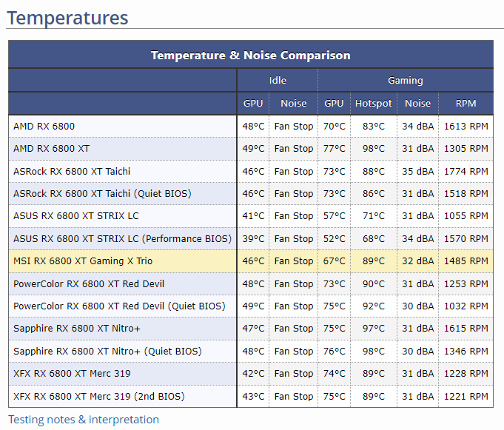The width and height of the screenshot is (504, 430).
Task: Click the Temperatures section heading
Action: 67,18
